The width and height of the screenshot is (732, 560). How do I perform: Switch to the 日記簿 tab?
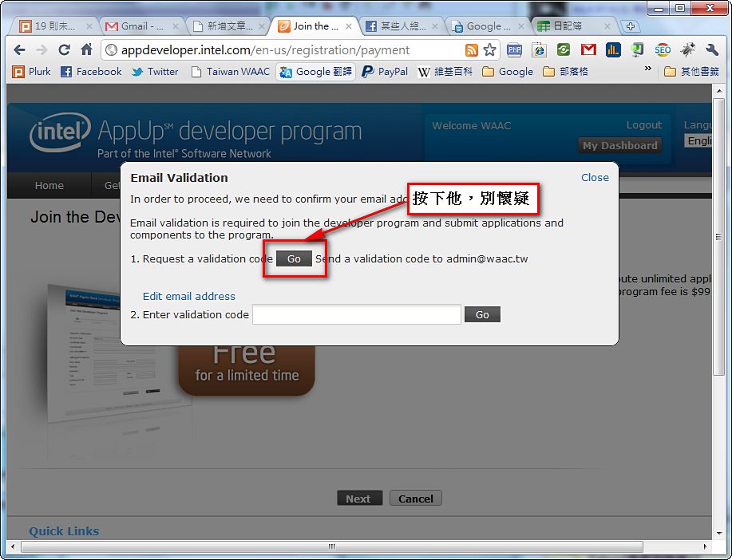(x=574, y=26)
